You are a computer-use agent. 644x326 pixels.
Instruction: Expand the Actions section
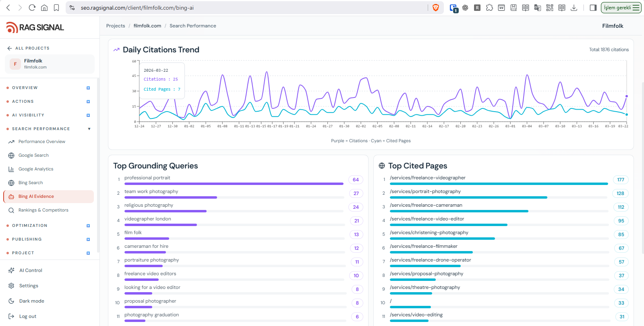pyautogui.click(x=48, y=101)
